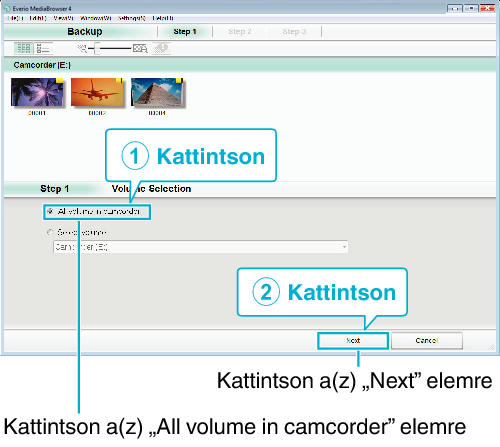Viewport: 500px width, 447px height.
Task: Select the airplane sunset thumbnail
Action: coord(97,92)
